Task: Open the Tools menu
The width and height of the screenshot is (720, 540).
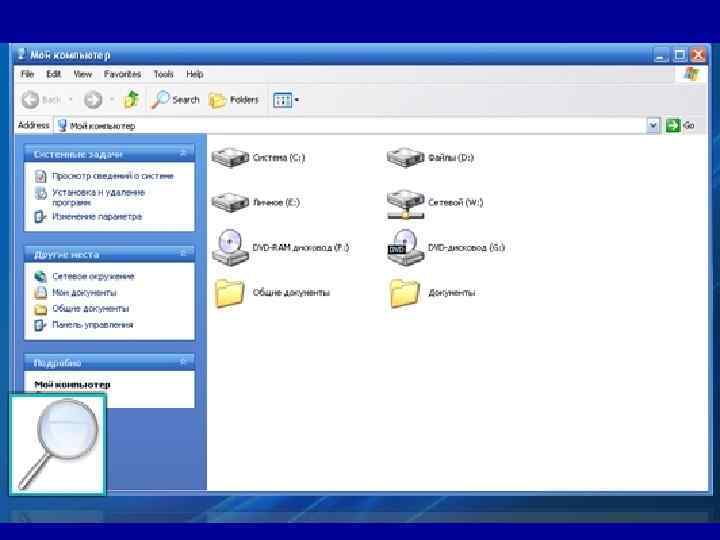Action: (x=163, y=74)
